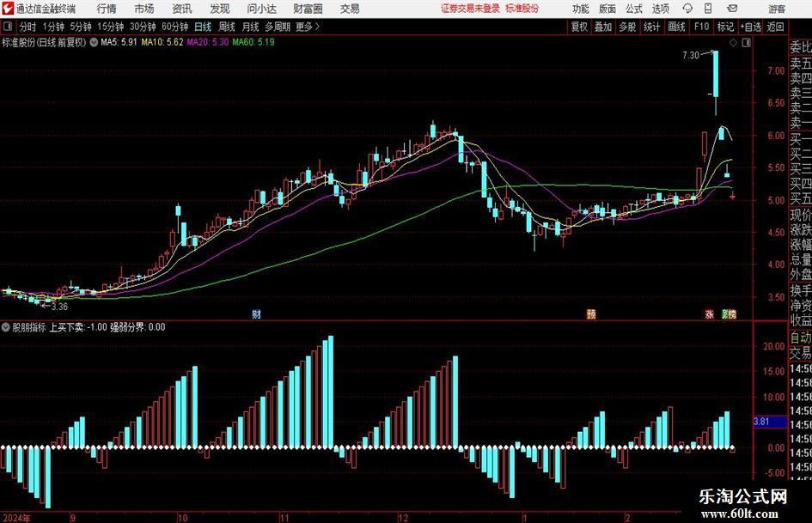This screenshot has height=523, width=812.
Task: Click the 统计 statistics button
Action: [651, 27]
